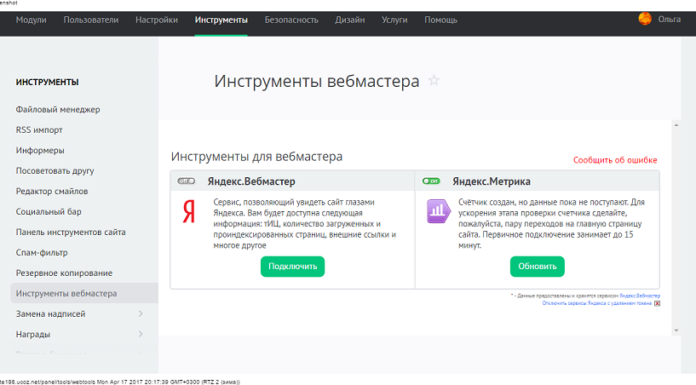Go to Информеры in sidebar
The image size is (696, 385).
(x=40, y=150)
